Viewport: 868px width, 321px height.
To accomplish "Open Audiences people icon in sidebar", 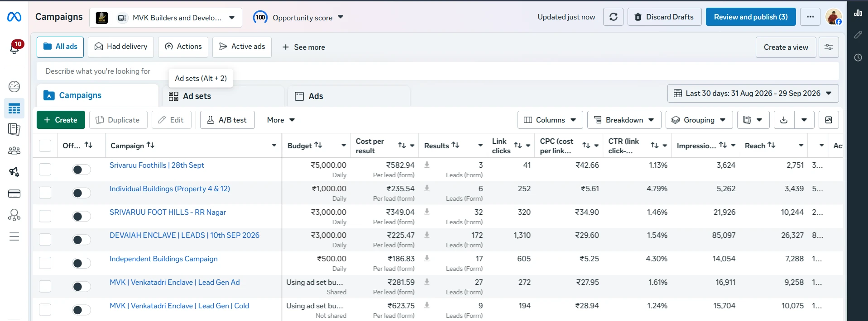I will [14, 151].
